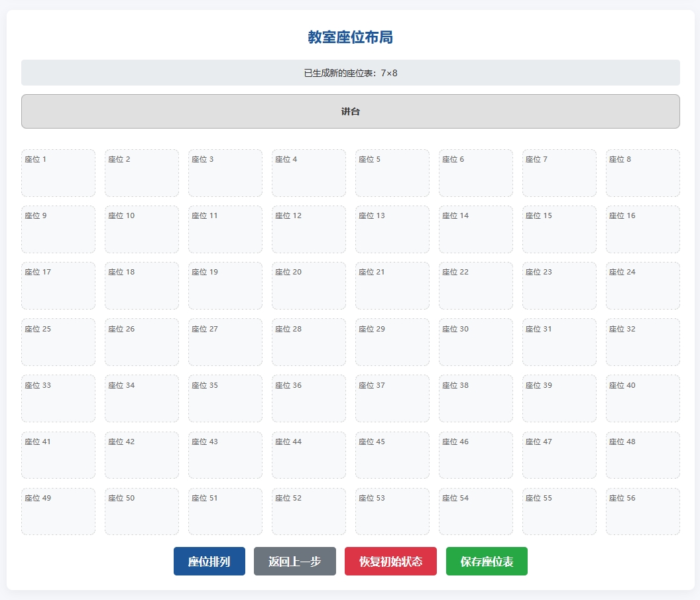Choose the 座位 9 slot
700x600 pixels.
pos(58,229)
